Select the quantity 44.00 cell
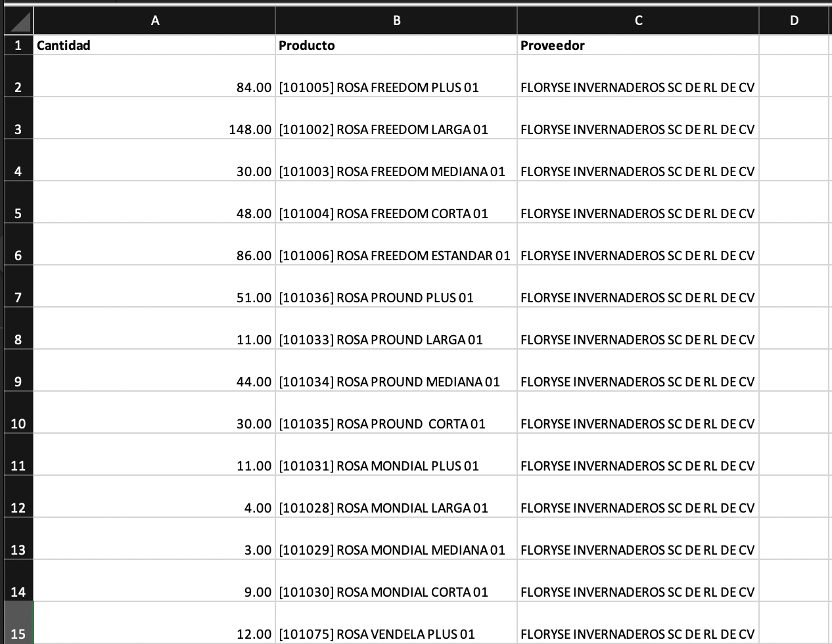832x644 pixels. (x=154, y=371)
